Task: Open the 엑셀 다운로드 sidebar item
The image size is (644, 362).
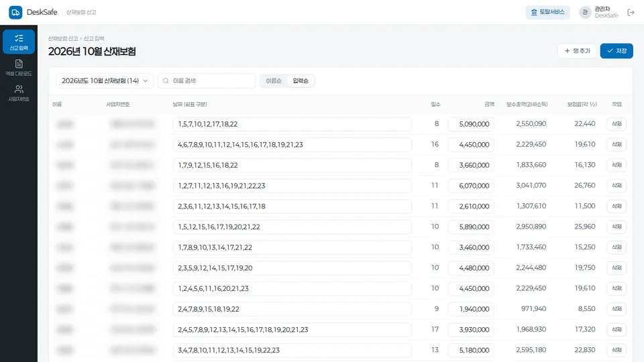Action: point(19,68)
